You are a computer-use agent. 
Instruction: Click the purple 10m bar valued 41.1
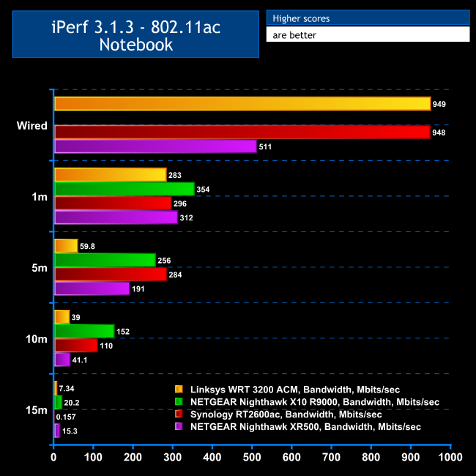[x=62, y=360]
